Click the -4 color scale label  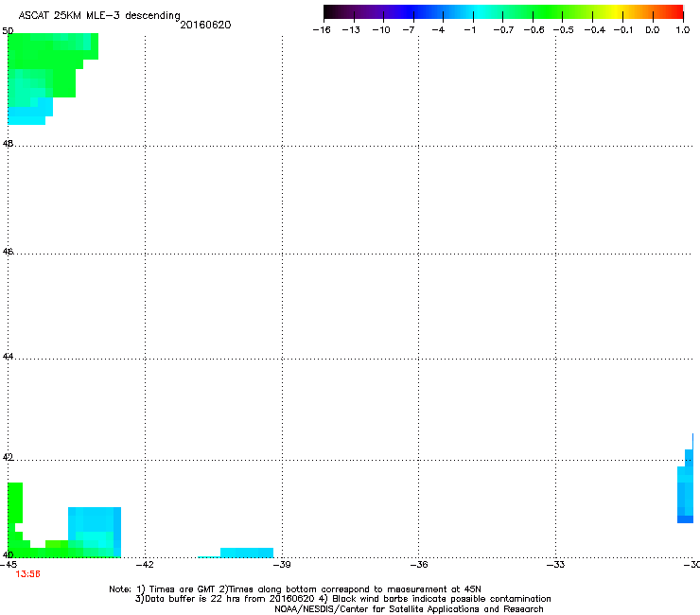438,30
